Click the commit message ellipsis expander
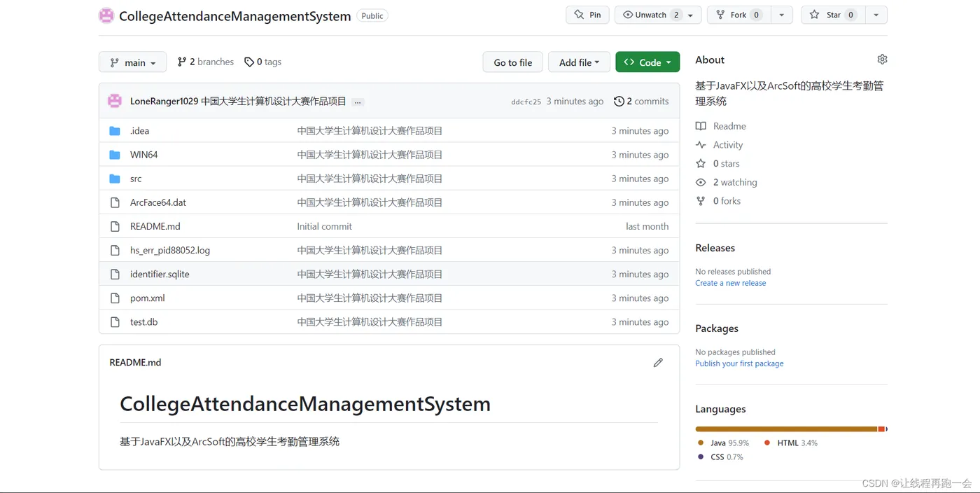Viewport: 980px width, 493px height. 358,102
